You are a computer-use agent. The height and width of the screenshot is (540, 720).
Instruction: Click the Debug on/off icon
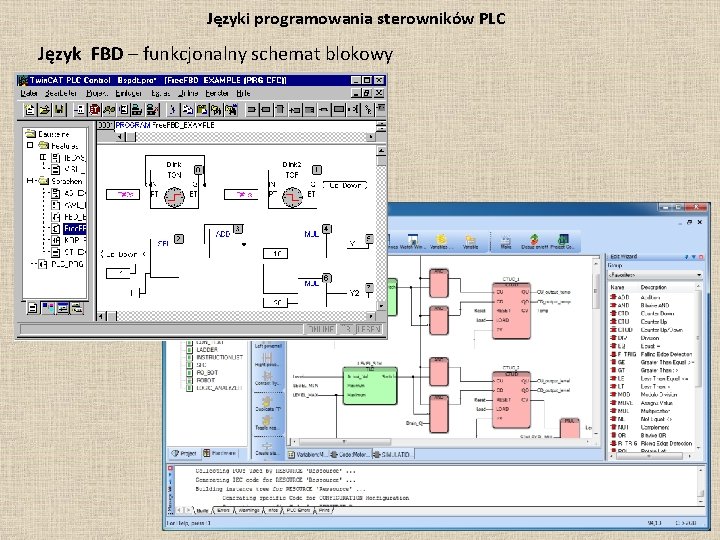pyautogui.click(x=534, y=242)
